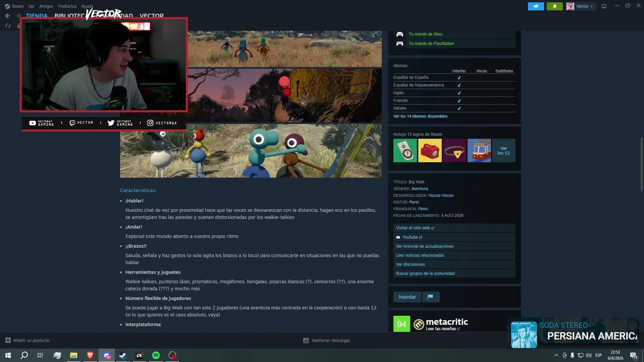Open the screenshot of characters in the grass field

coord(285,49)
